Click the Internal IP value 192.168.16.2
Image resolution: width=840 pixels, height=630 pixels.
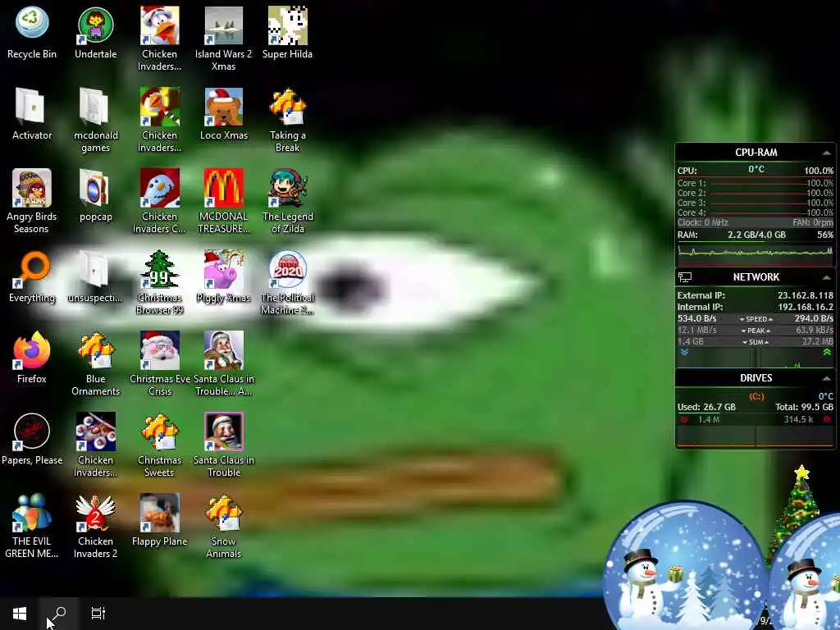(x=806, y=307)
